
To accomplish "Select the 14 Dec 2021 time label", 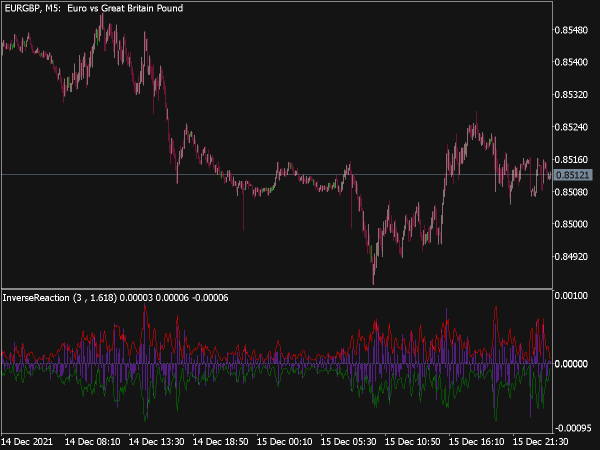I will pos(27,442).
